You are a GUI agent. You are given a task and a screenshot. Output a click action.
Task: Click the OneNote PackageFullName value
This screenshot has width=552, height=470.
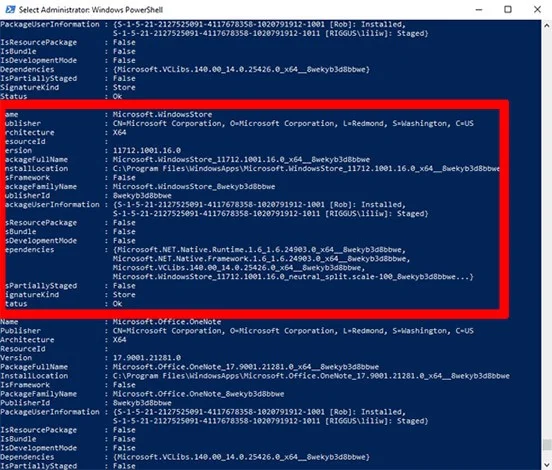click(x=246, y=367)
